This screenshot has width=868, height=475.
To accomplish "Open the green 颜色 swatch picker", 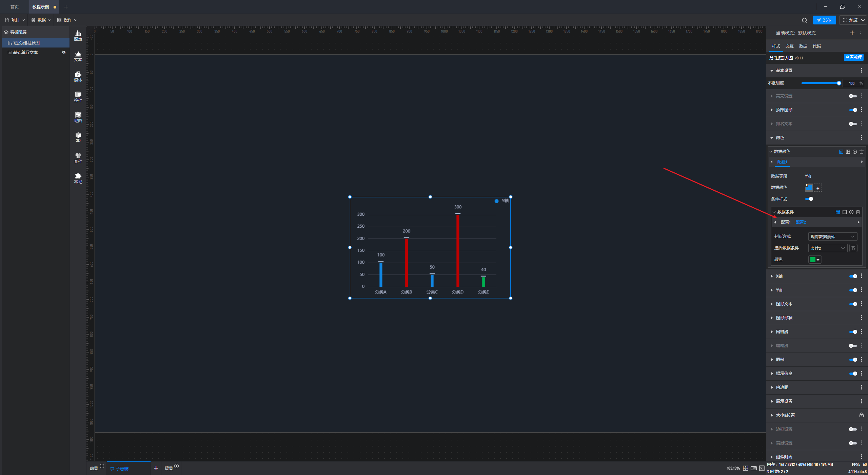I will [815, 260].
